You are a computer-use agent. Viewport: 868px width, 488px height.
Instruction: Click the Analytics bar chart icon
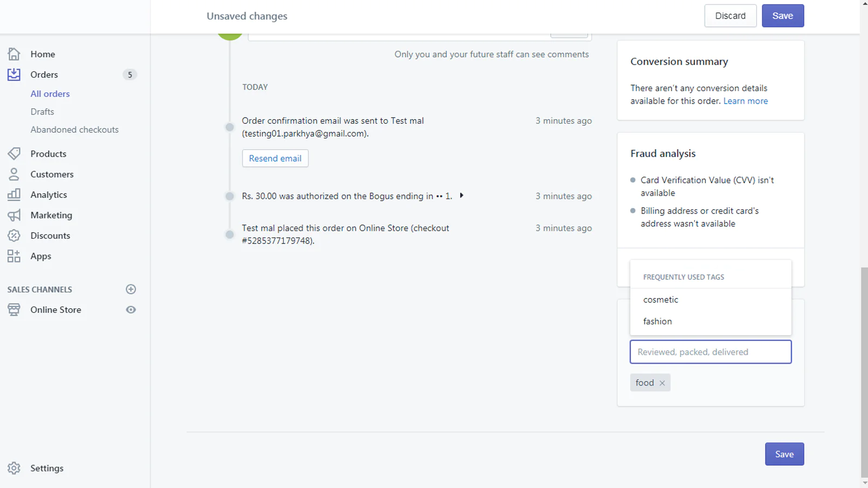point(14,195)
